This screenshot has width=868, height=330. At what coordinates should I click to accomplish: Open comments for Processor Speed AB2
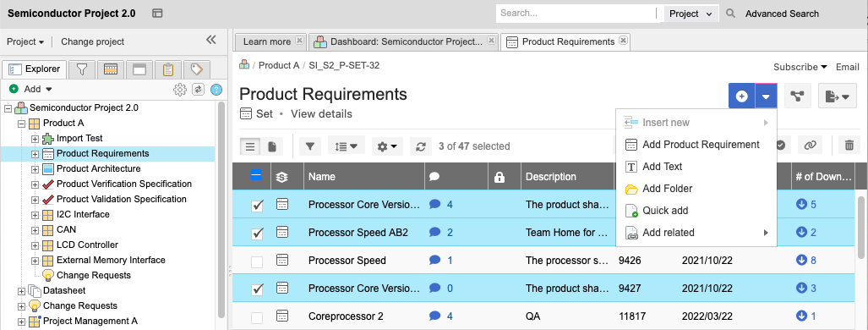(441, 233)
